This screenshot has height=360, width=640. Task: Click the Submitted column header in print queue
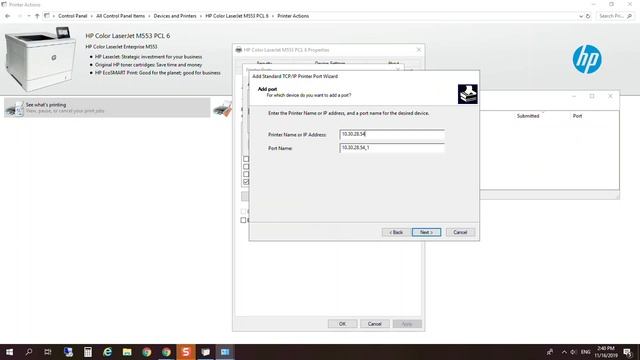pyautogui.click(x=528, y=116)
